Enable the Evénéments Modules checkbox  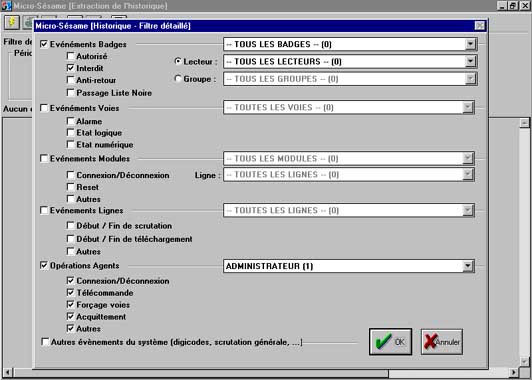point(44,158)
